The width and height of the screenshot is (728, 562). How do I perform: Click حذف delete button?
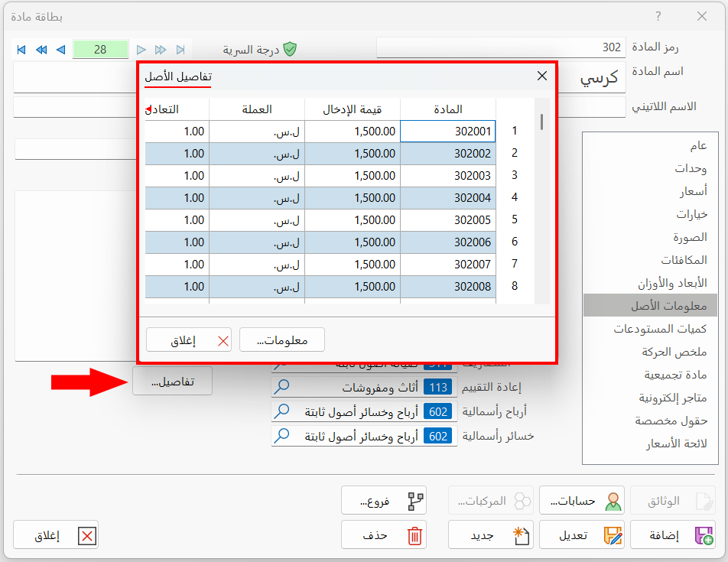(384, 534)
